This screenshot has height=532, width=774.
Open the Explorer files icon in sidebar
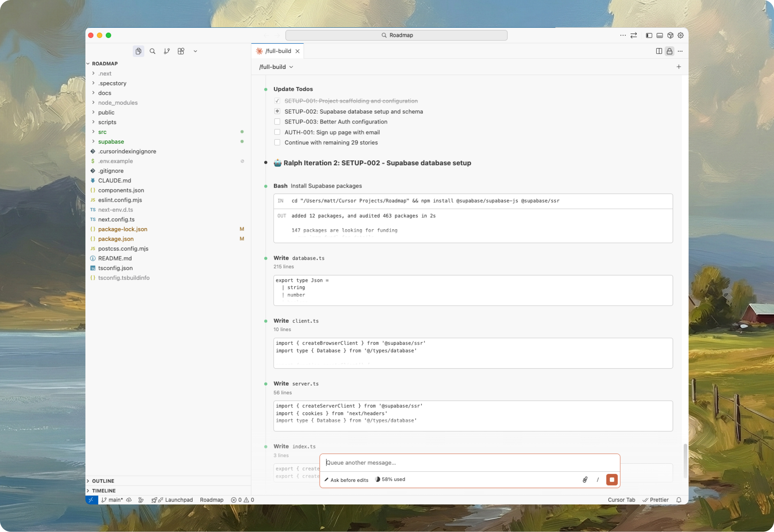[138, 51]
